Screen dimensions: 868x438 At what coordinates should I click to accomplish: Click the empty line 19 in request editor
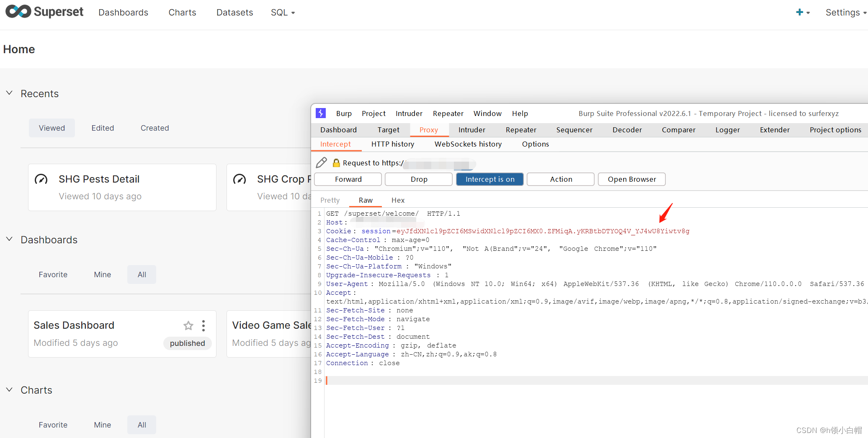[597, 381]
